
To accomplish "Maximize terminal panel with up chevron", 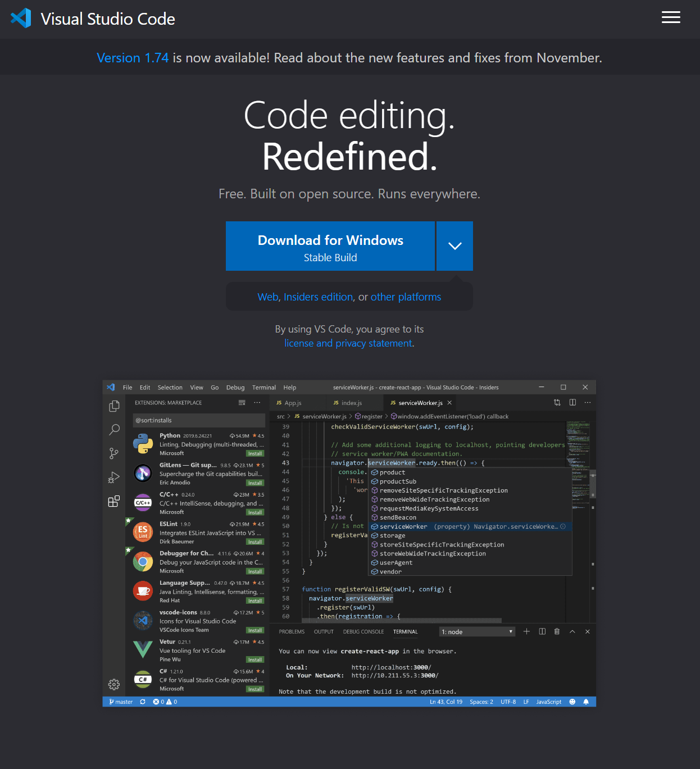I will (x=572, y=631).
